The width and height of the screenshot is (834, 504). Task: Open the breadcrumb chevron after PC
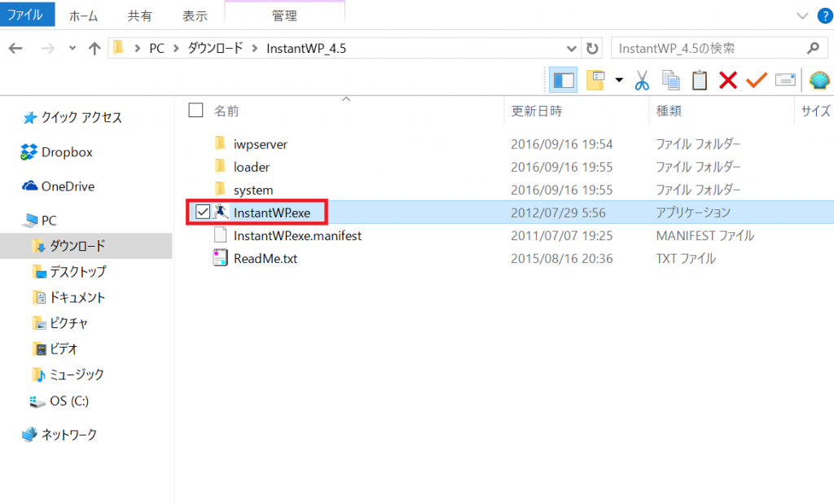[176, 48]
